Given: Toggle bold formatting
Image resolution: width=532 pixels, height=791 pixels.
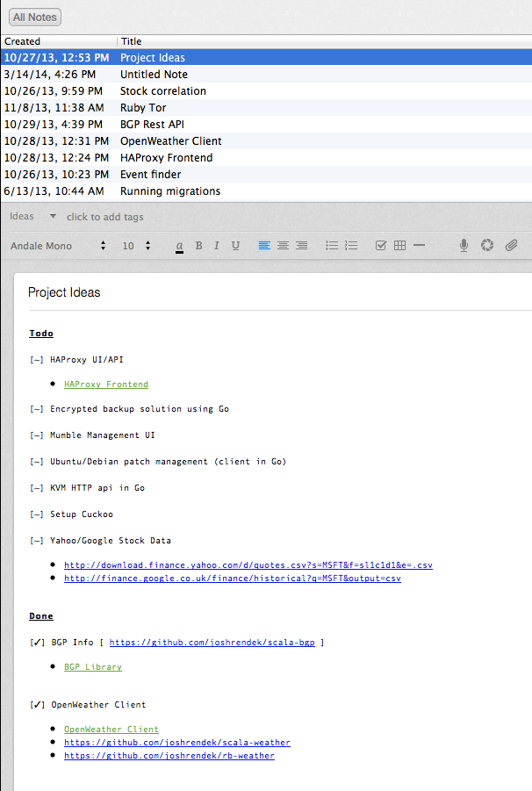Looking at the screenshot, I should [x=198, y=246].
